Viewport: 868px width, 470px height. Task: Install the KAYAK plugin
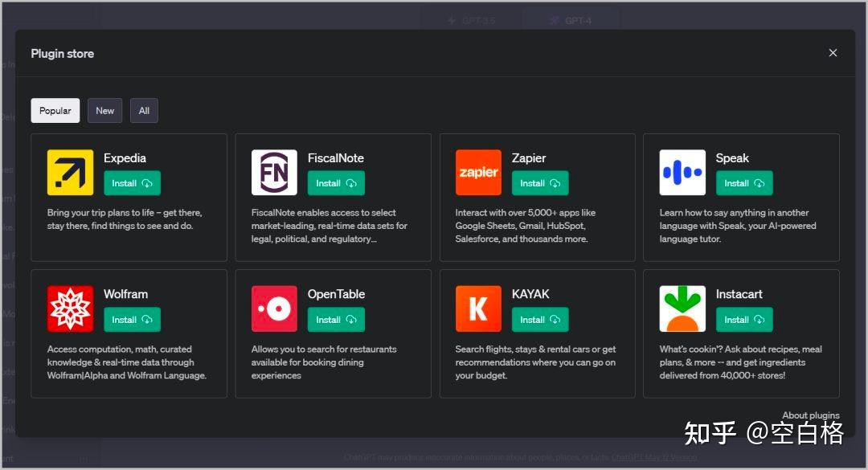tap(540, 320)
